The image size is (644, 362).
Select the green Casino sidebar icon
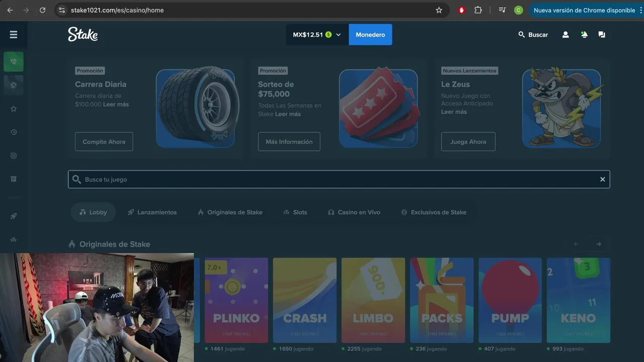(14, 61)
